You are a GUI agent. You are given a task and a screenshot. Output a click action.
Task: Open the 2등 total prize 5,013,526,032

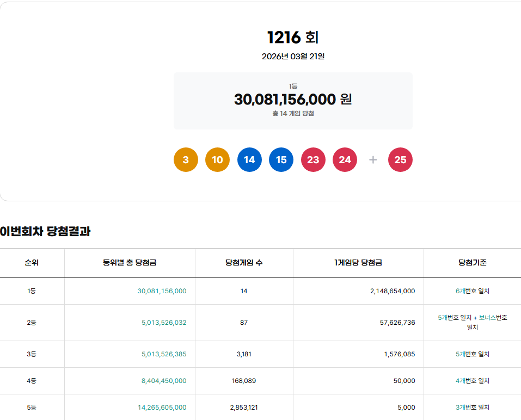point(164,323)
